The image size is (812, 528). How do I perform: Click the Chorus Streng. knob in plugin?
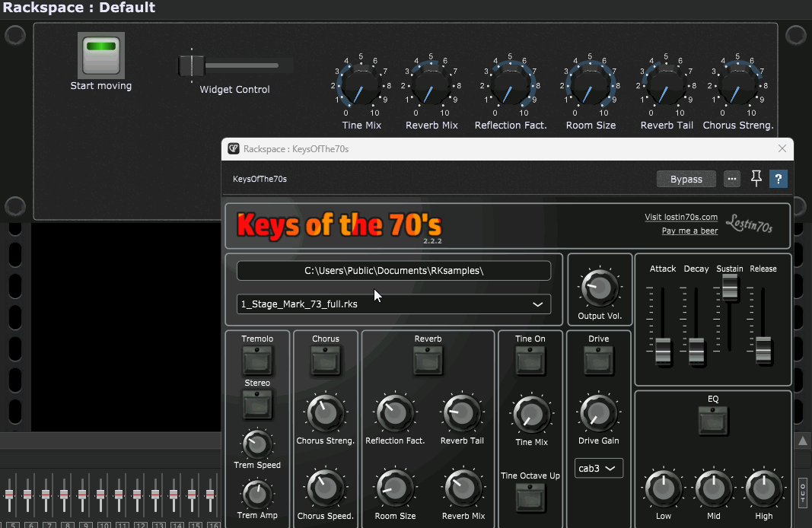pyautogui.click(x=325, y=413)
